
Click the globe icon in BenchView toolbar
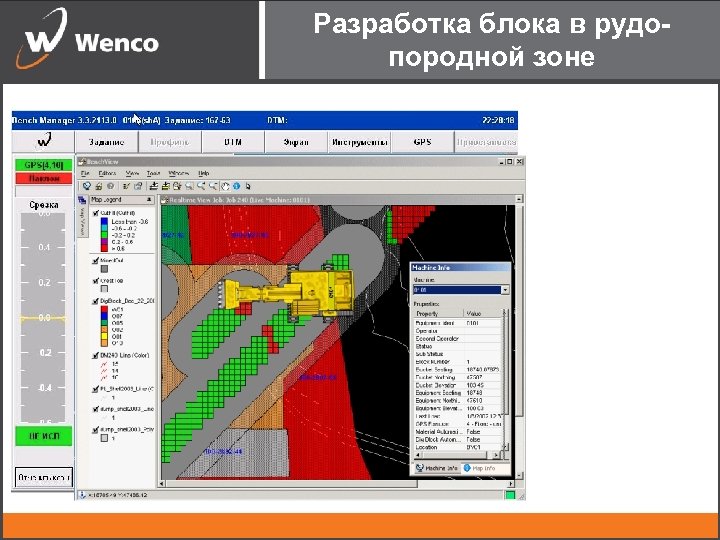(x=87, y=186)
